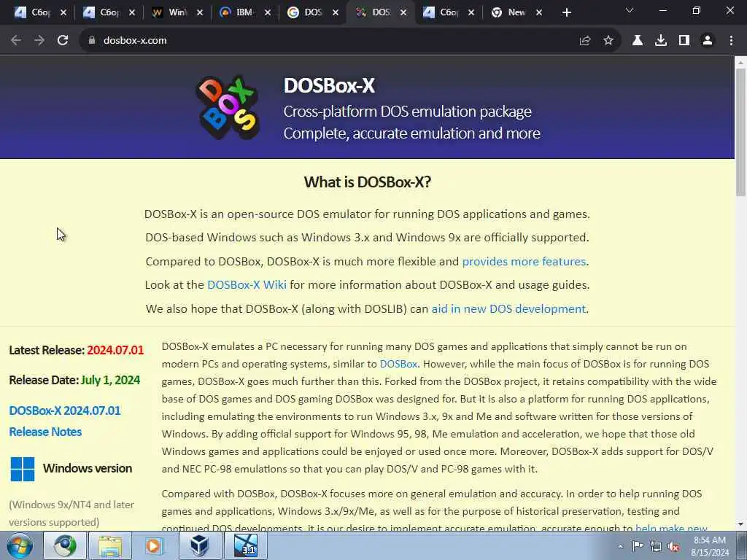Viewport: 747px width, 560px height.
Task: Click the page vertical scrollbar thumb
Action: coord(740,132)
